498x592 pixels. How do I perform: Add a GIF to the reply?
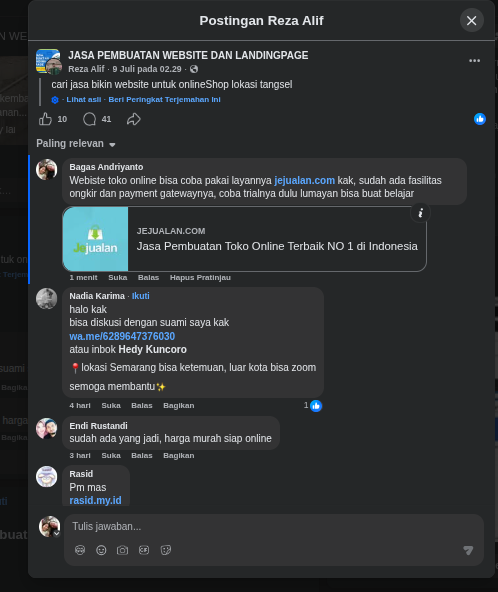[144, 550]
